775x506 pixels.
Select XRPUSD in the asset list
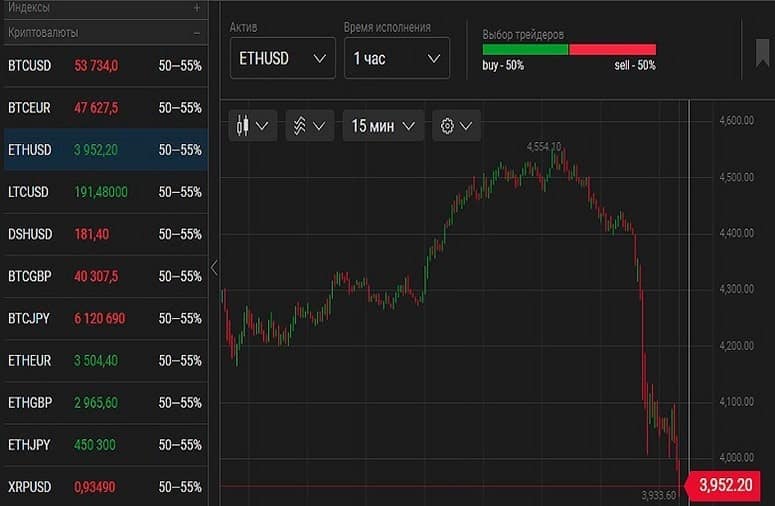click(104, 487)
